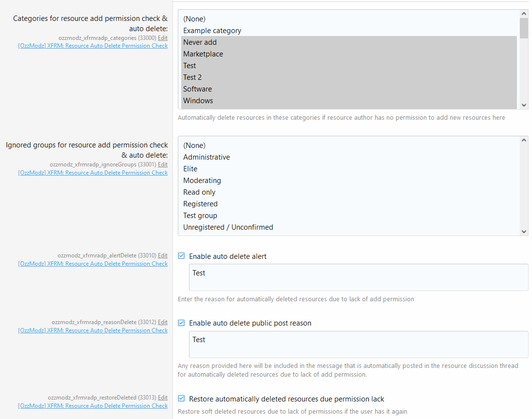Select "Example category" in the categories list
The width and height of the screenshot is (532, 419).
click(x=212, y=30)
